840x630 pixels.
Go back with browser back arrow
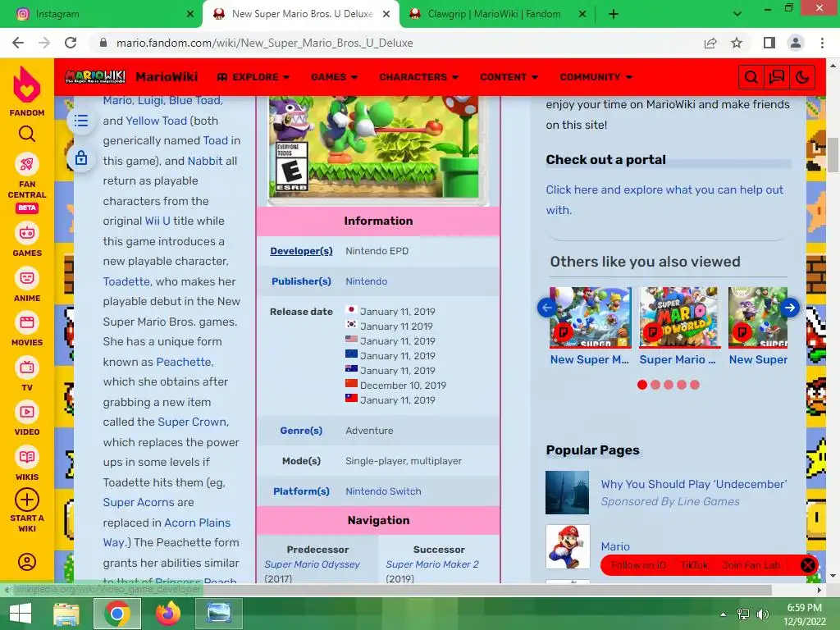click(x=18, y=43)
